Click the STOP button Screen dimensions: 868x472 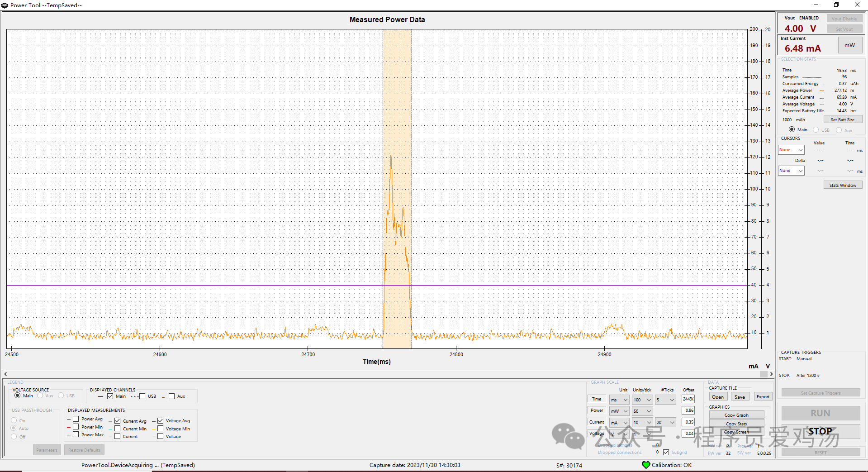821,431
